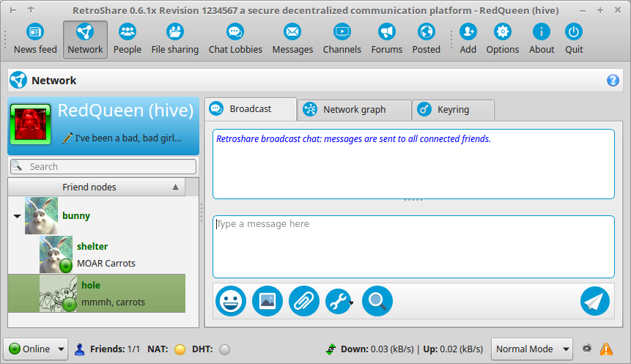Open the About dialog
The width and height of the screenshot is (631, 364).
click(542, 40)
